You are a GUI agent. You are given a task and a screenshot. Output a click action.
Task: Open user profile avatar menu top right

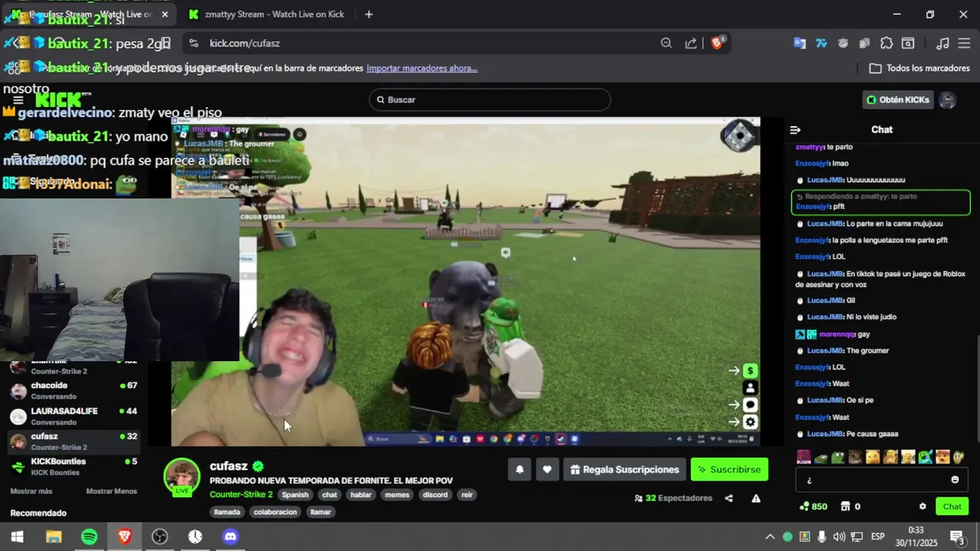coord(948,99)
